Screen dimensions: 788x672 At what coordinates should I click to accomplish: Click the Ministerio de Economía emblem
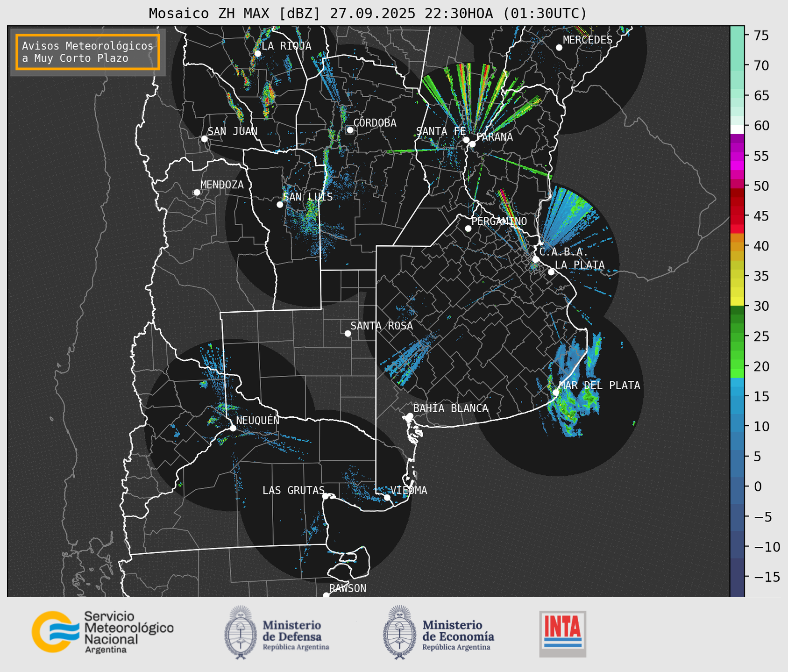point(399,632)
